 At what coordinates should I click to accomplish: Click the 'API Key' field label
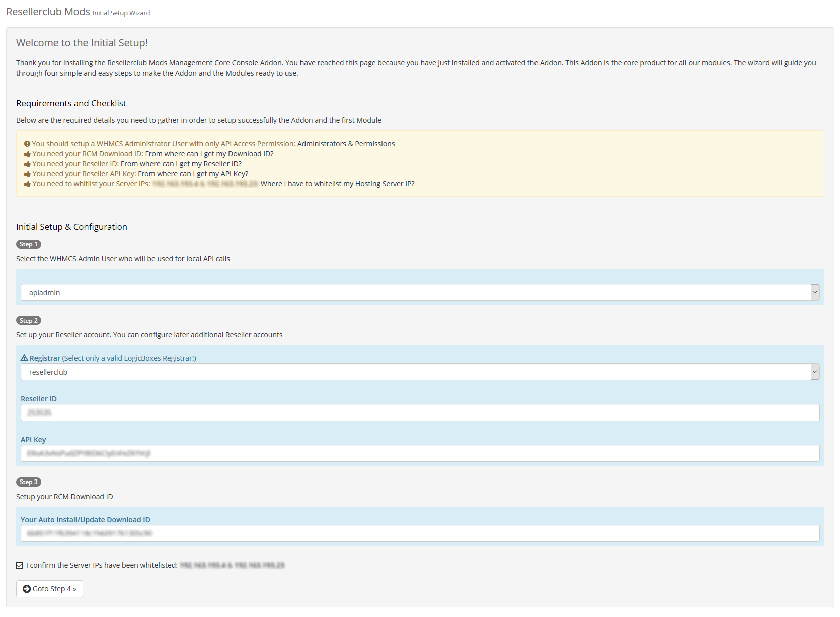(x=33, y=440)
